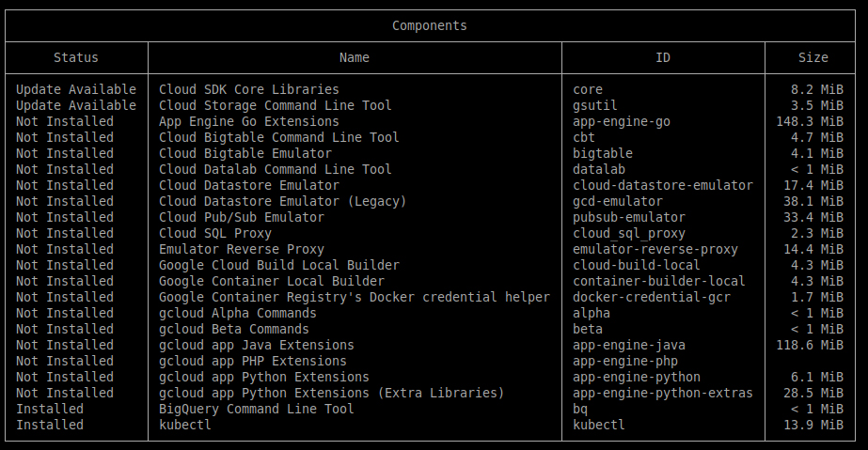Image resolution: width=868 pixels, height=450 pixels.
Task: Click the cbt component ID
Action: pyautogui.click(x=583, y=137)
